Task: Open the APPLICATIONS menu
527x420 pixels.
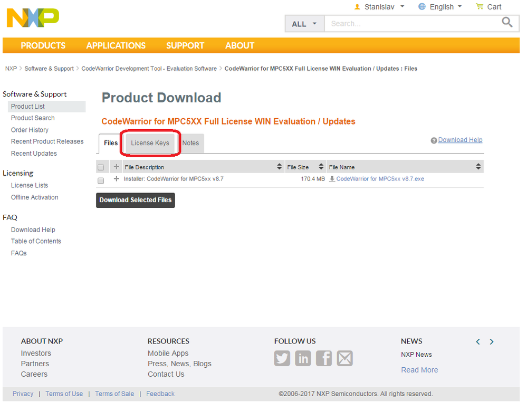Action: (116, 45)
